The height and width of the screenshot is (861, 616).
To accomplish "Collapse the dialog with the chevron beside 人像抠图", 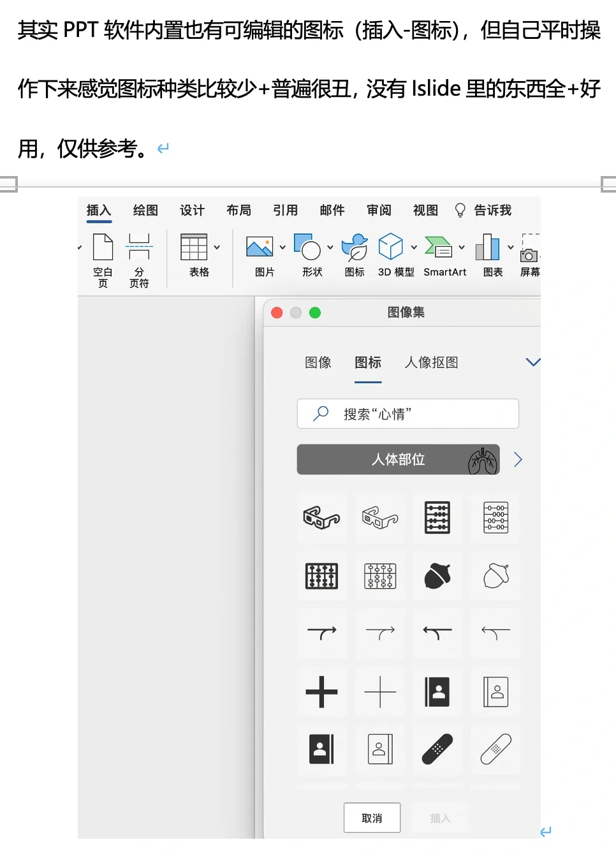I will pyautogui.click(x=533, y=362).
